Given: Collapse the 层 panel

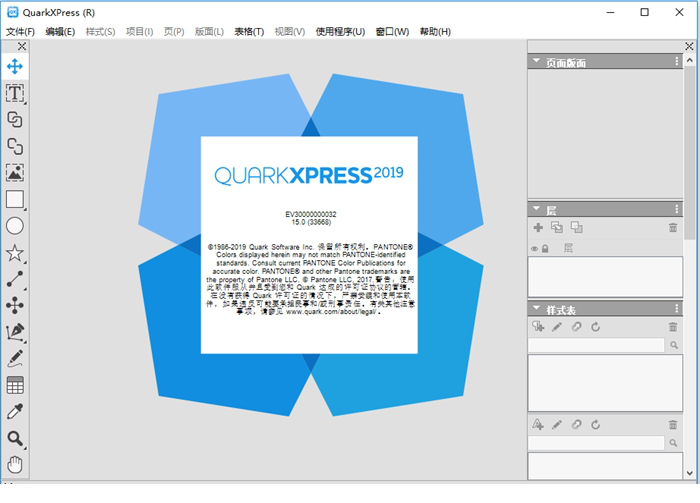Looking at the screenshot, I should [536, 208].
